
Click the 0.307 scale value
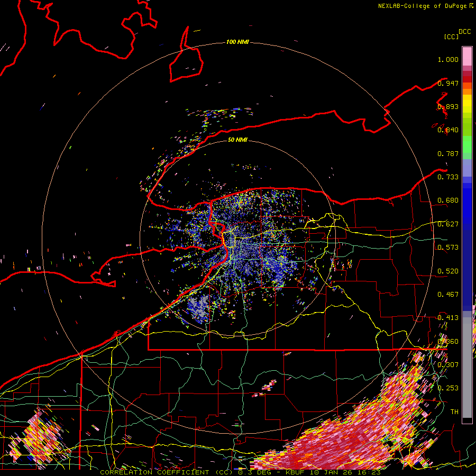(448, 365)
